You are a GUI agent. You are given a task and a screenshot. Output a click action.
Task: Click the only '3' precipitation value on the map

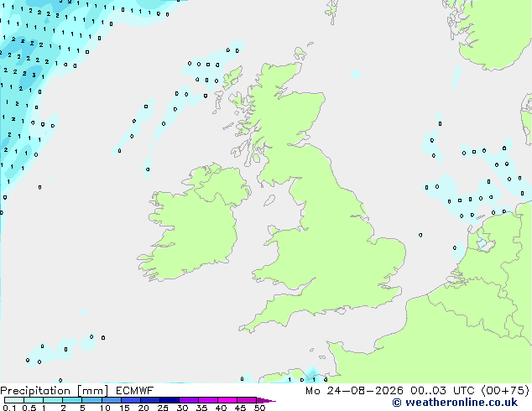34,75
